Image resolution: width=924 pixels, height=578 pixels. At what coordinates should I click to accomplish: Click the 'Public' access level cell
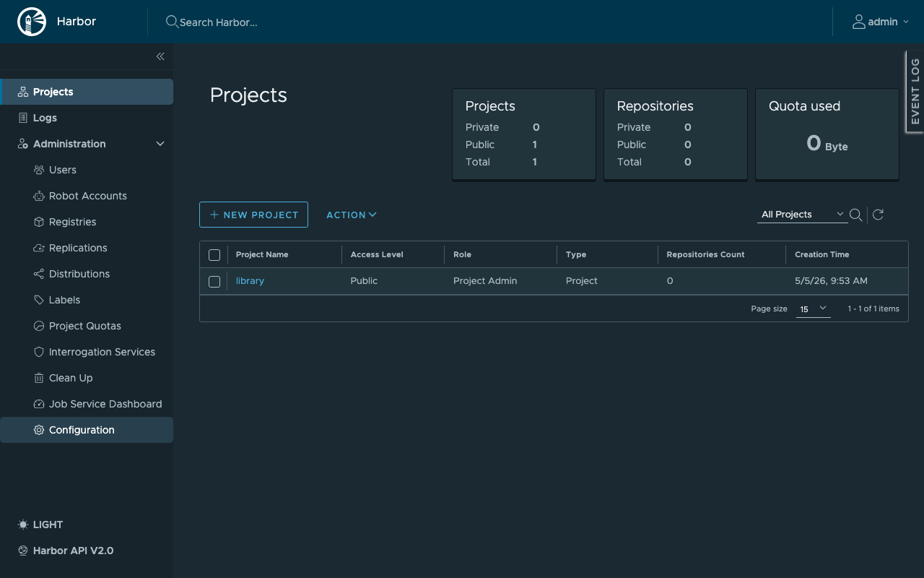[364, 281]
